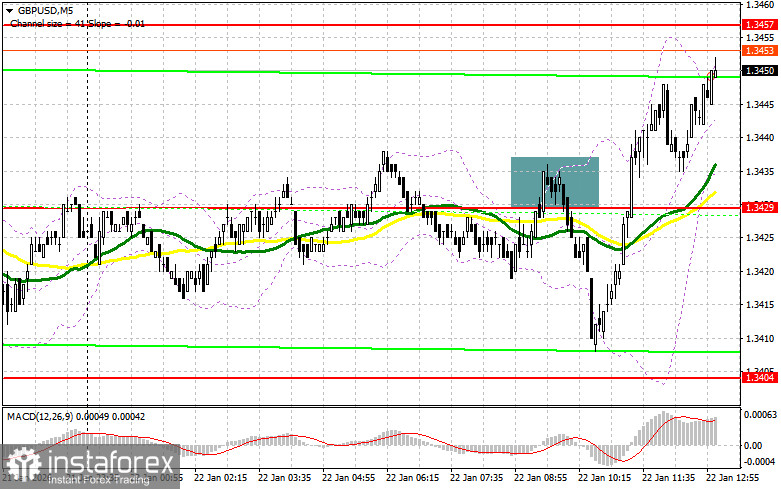The width and height of the screenshot is (781, 489).
Task: Click the 22 Jan 07:35 time label
Action: (x=477, y=478)
